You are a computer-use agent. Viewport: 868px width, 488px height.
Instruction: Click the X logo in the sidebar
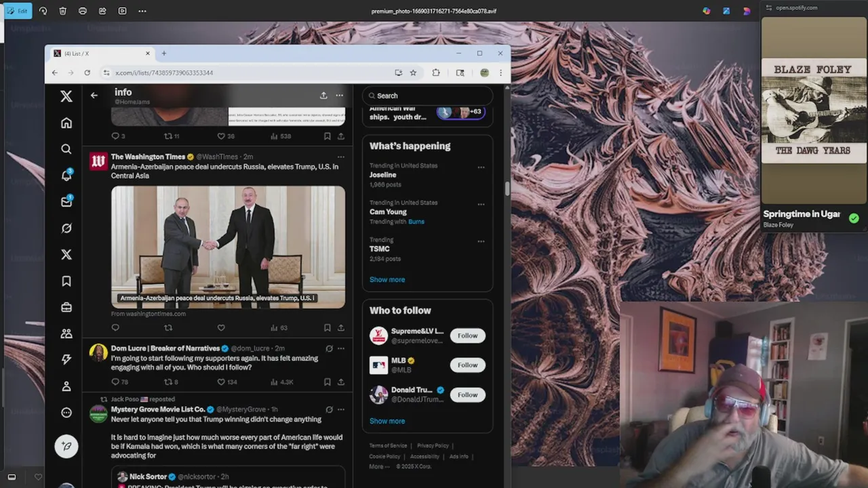(x=66, y=97)
